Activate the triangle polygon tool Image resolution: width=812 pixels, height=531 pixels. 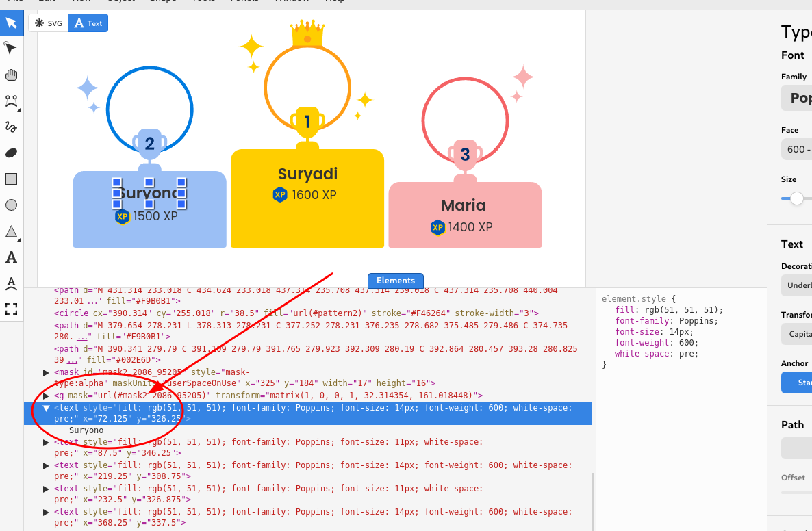click(12, 231)
